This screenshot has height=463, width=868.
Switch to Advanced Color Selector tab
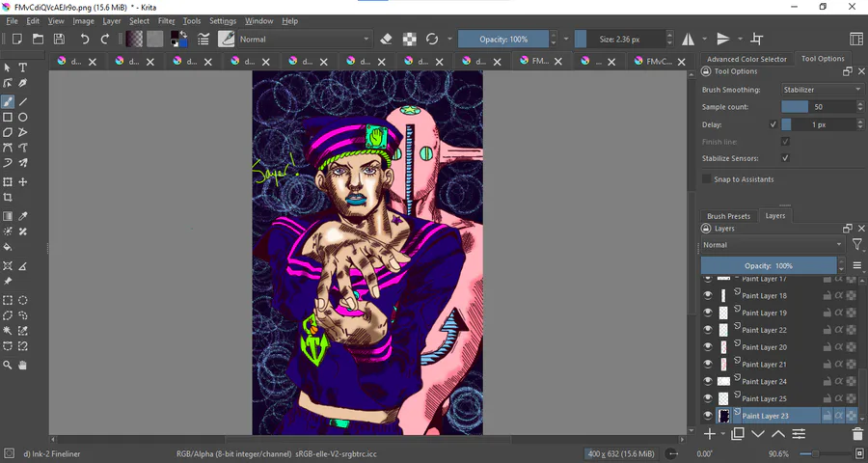click(746, 59)
